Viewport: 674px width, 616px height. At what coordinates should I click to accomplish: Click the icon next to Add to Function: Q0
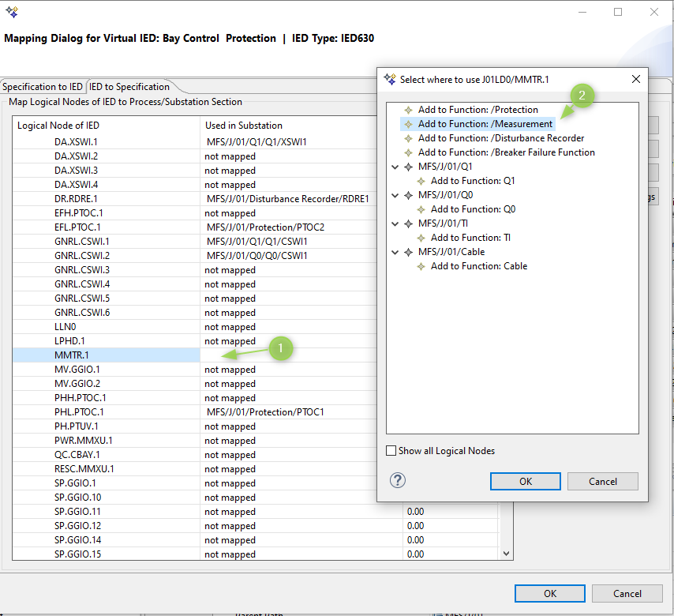pos(421,209)
